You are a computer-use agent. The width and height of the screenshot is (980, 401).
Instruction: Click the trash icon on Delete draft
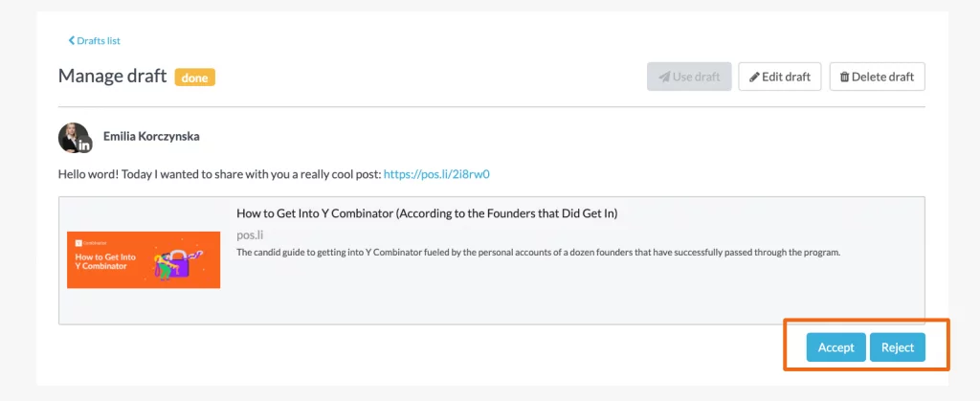click(x=844, y=77)
